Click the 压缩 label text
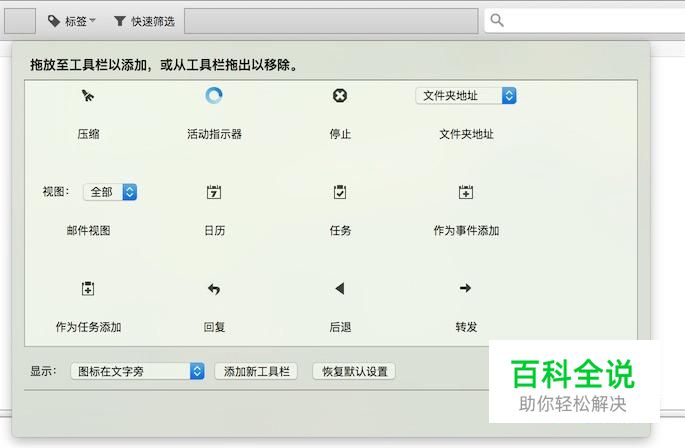Screen dimensions: 685x448 [88, 134]
